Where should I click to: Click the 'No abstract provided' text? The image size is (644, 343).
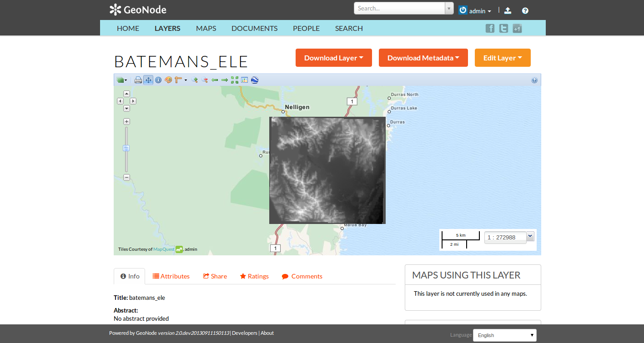click(141, 318)
